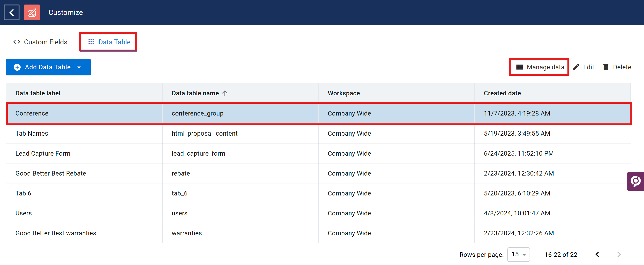Click the 16-22 of 22 pagination text
Screen dimensions: 644x265
(x=561, y=255)
